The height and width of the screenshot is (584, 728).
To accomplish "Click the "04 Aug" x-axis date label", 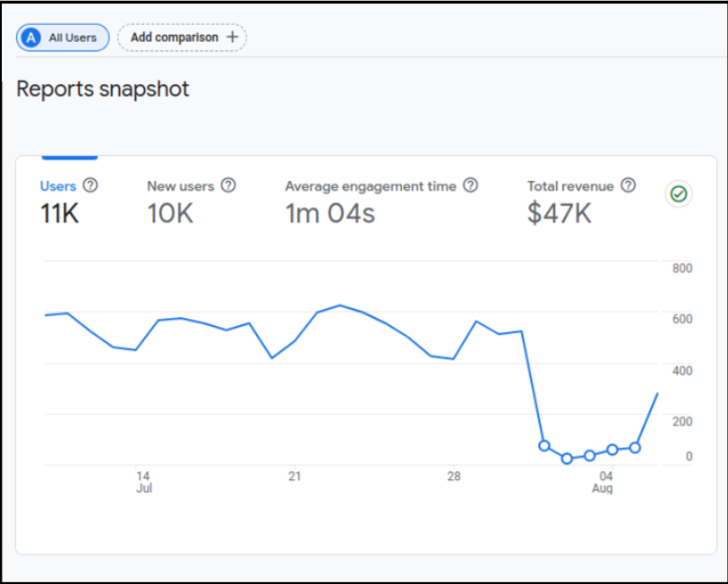I will point(604,482).
